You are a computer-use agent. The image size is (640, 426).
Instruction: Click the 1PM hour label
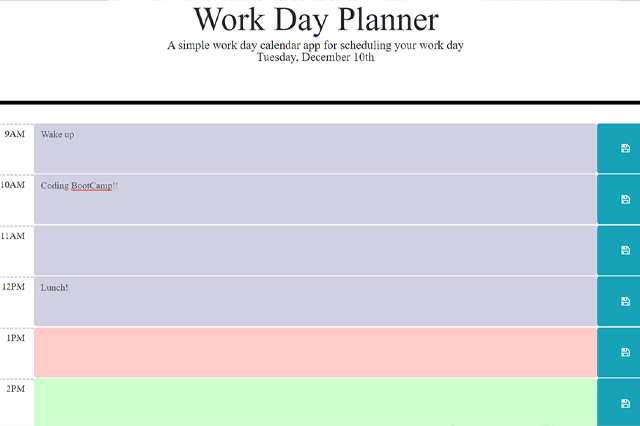[x=15, y=338]
